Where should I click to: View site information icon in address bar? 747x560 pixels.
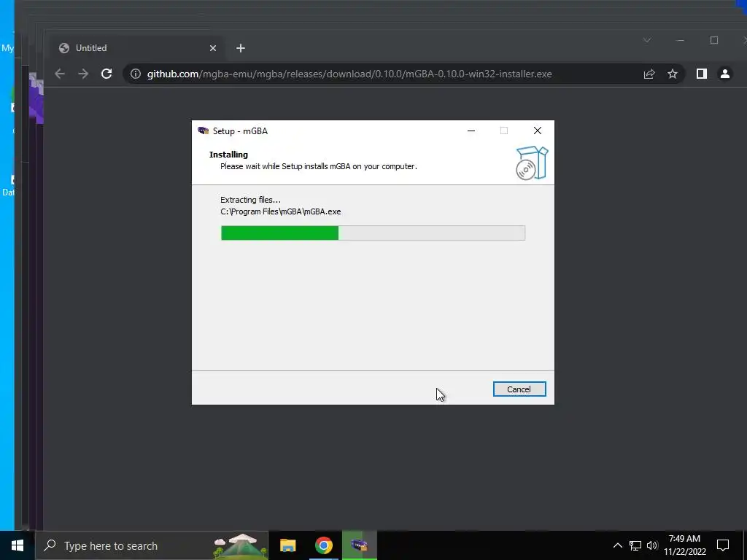tap(136, 74)
